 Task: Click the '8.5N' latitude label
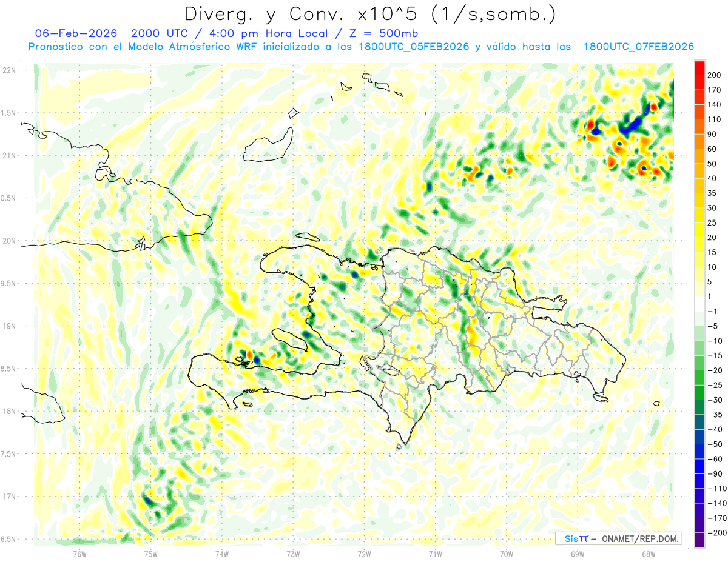point(8,369)
